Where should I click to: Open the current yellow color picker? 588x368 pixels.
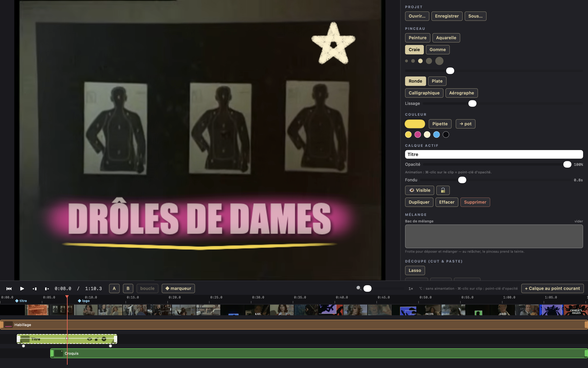click(x=415, y=124)
